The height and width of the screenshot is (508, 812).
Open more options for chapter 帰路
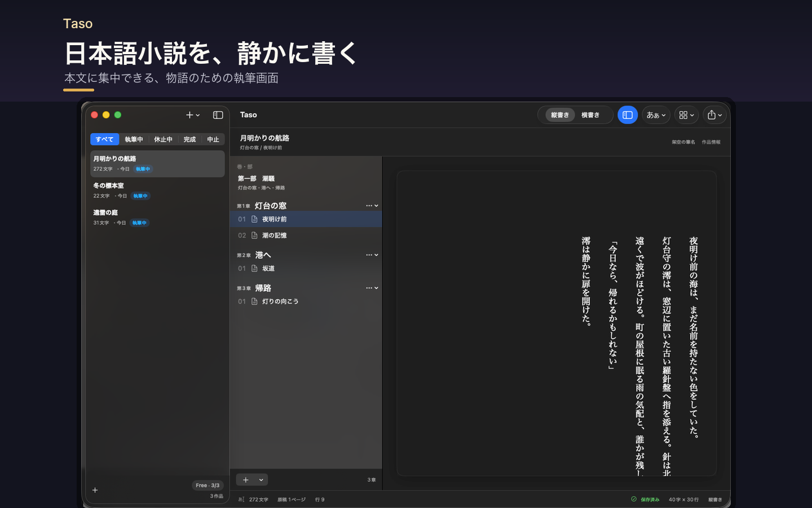point(369,288)
